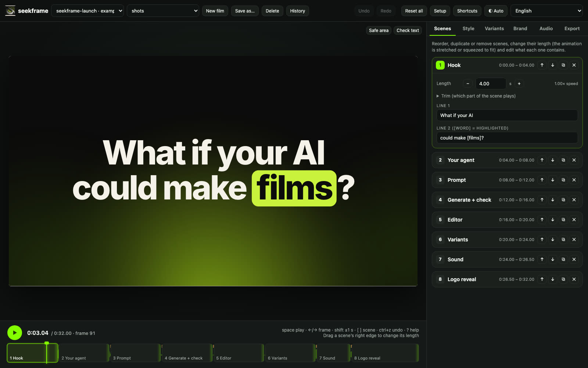Remove the Editor scene
This screenshot has height=368, width=588.
(574, 220)
